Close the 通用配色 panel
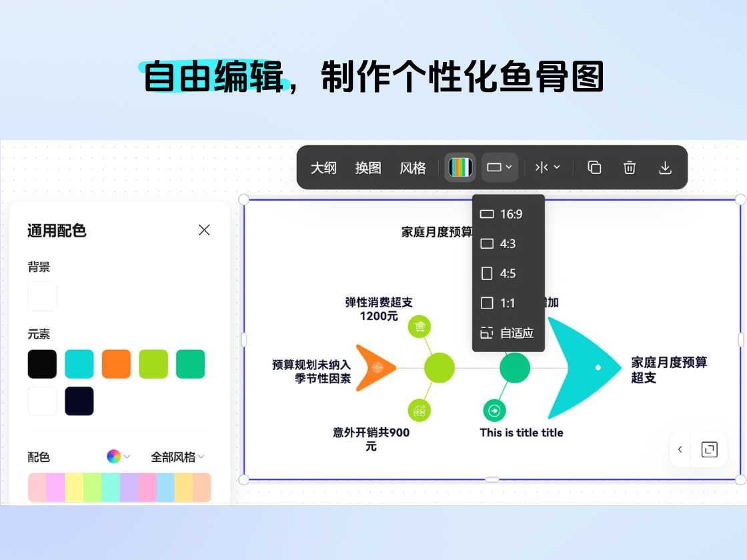The width and height of the screenshot is (747, 560). tap(204, 229)
